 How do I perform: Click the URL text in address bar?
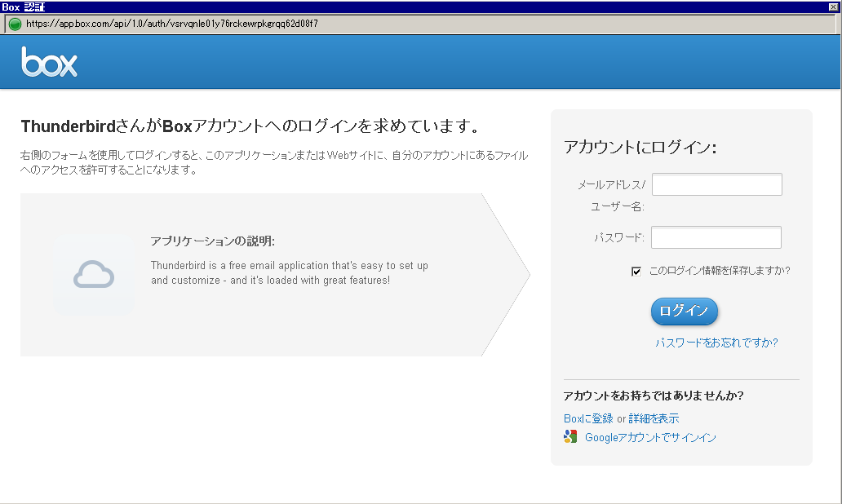tap(172, 24)
